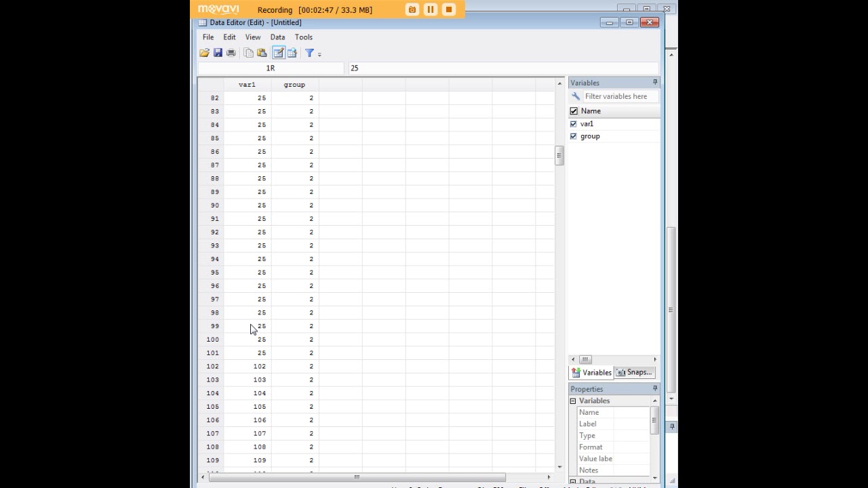The image size is (868, 488).
Task: Open the toolbar overflow options arrow
Action: tap(319, 54)
